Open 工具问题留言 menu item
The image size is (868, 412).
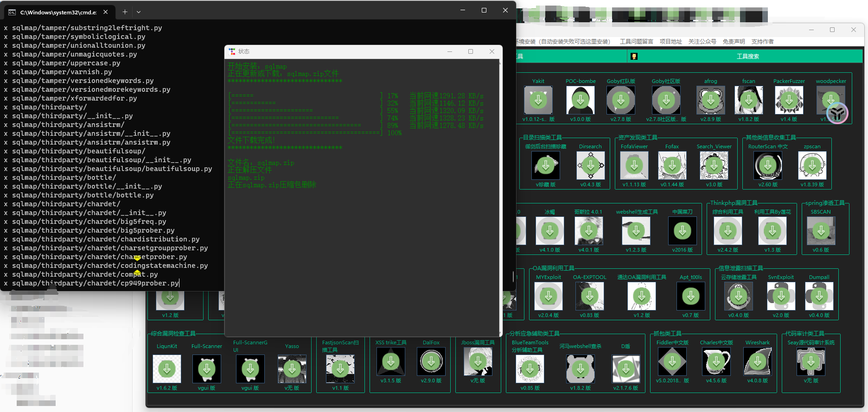coord(637,42)
